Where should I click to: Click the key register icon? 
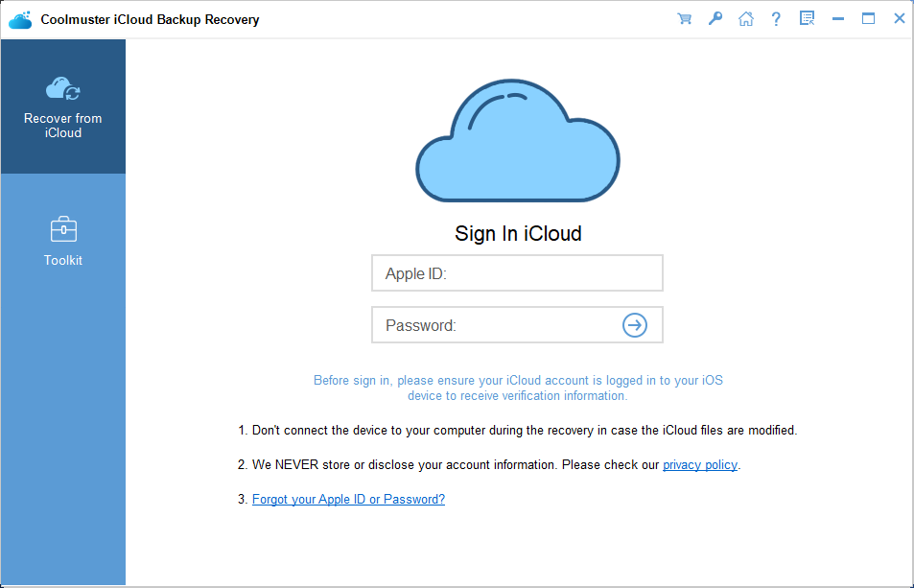click(x=715, y=18)
